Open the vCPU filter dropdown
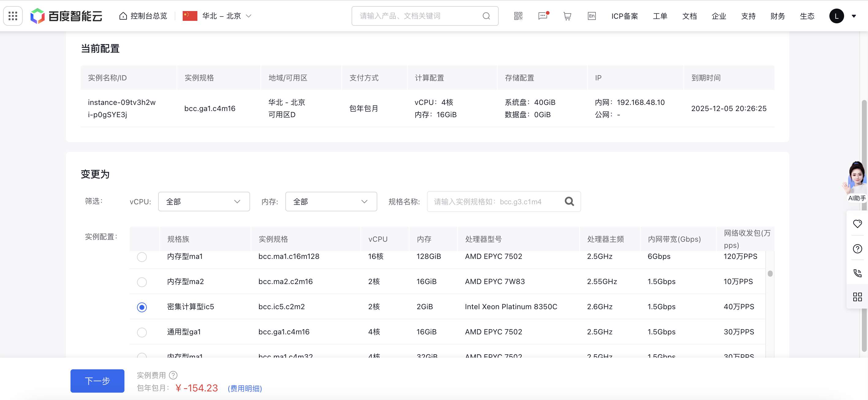This screenshot has width=868, height=400. tap(204, 201)
